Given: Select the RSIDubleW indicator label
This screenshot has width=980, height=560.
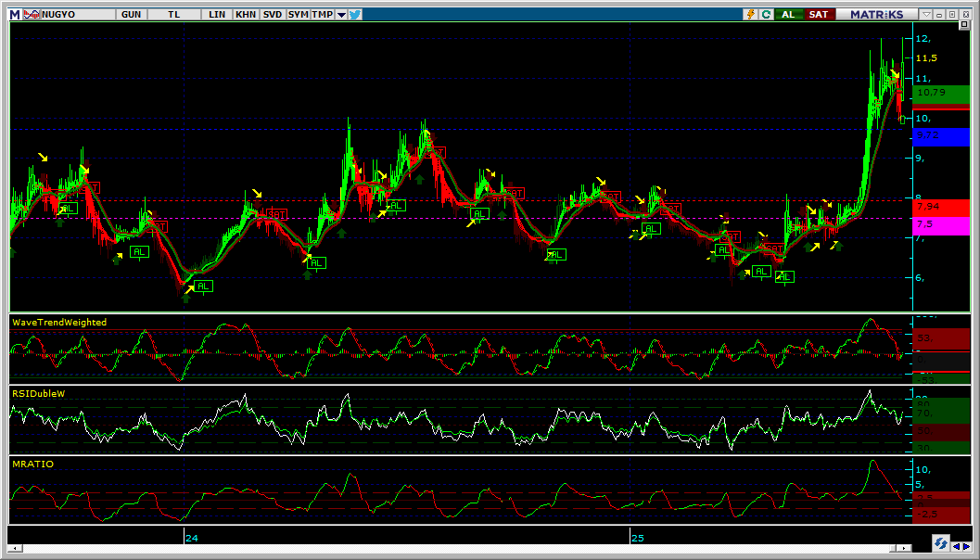Looking at the screenshot, I should [x=38, y=393].
